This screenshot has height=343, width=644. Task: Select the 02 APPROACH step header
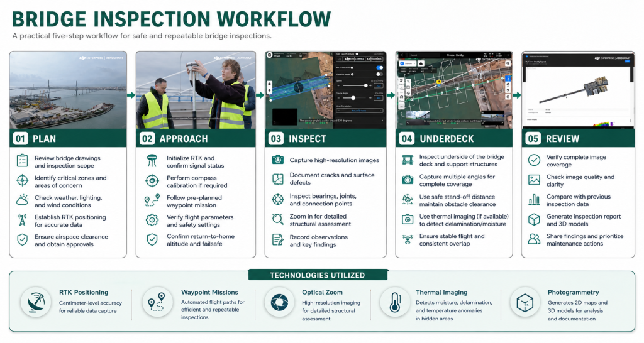[x=196, y=138]
